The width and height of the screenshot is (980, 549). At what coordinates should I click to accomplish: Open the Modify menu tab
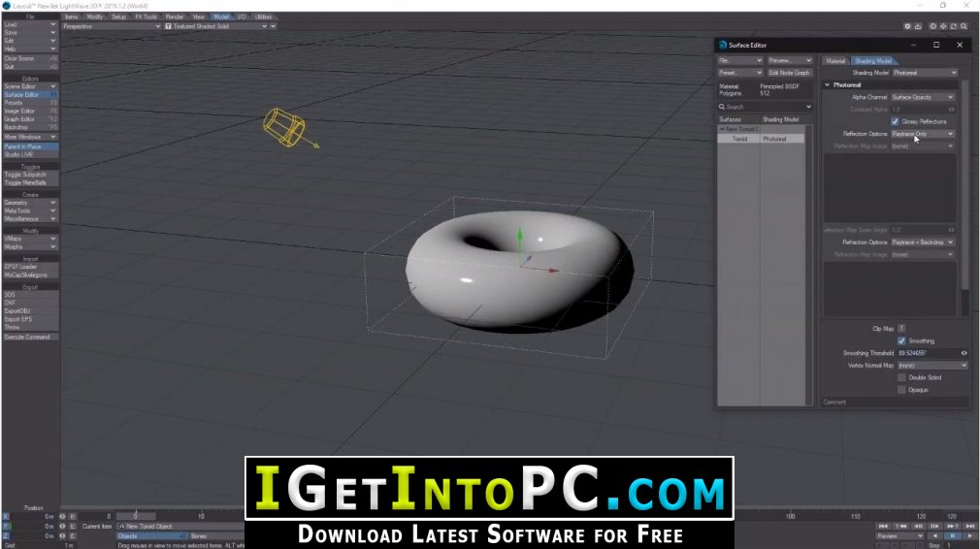(94, 16)
